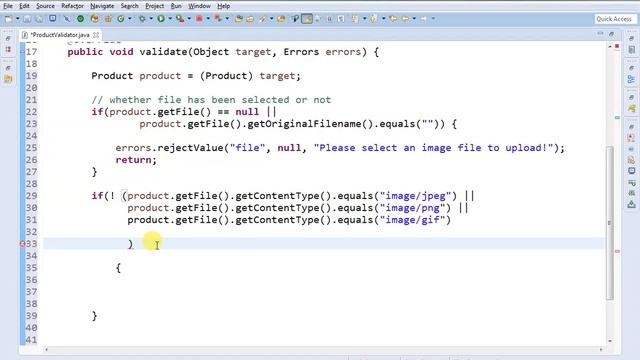This screenshot has height=360, width=640.
Task: Click the "image/gif" string on line 31
Action: tap(412, 220)
